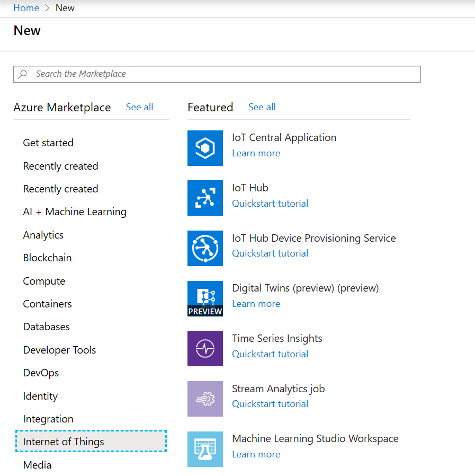Open Learn more under Machine Learning Studio Workspace
475x476 pixels.
256,454
